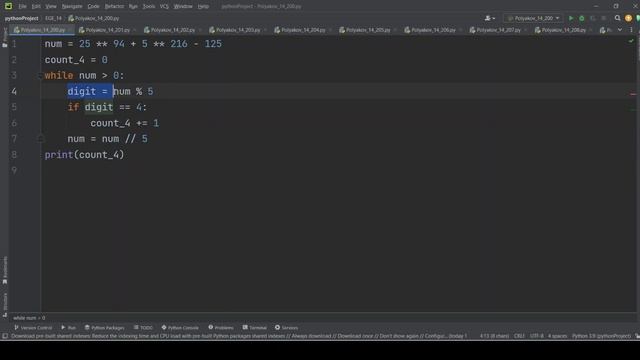Open the Run menu
Image resolution: width=640 pixels, height=360 pixels.
tap(133, 7)
